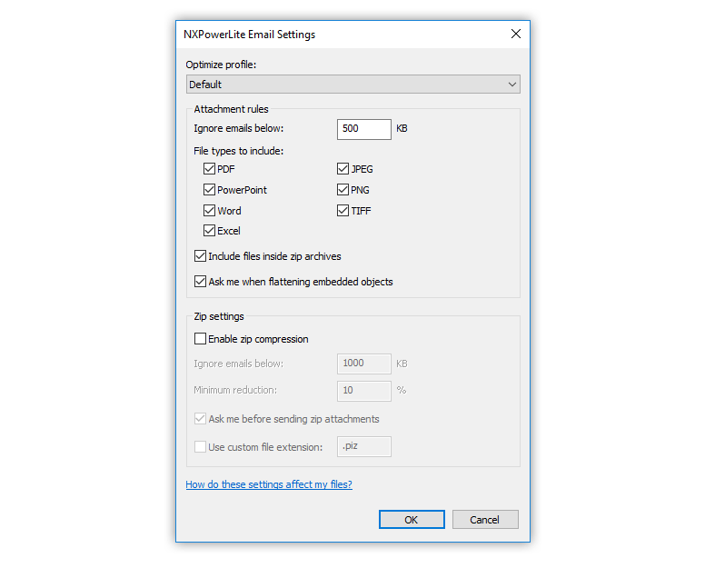This screenshot has width=705, height=588.
Task: Toggle the Excel checkbox
Action: [x=209, y=231]
